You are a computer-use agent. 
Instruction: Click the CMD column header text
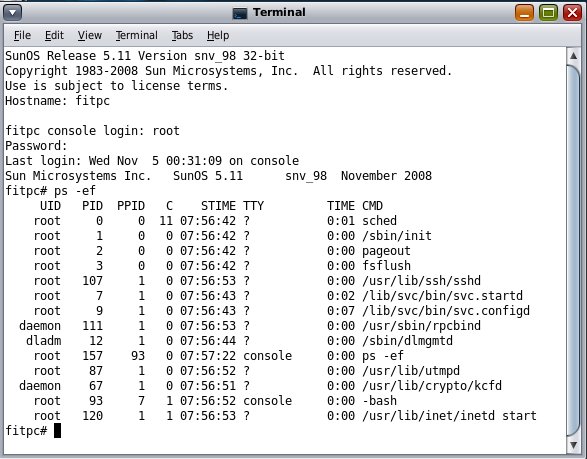click(372, 206)
